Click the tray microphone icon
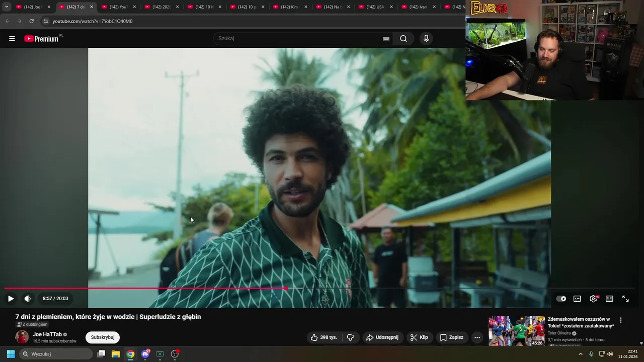644x362 pixels. point(591,354)
